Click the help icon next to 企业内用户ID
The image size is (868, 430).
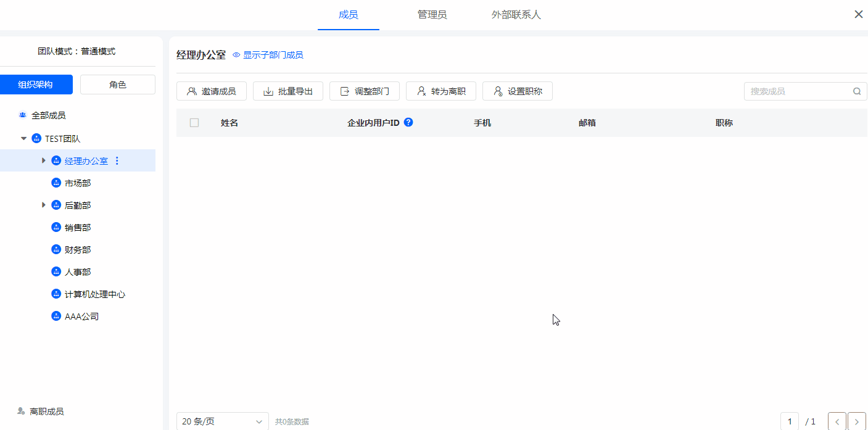tap(408, 122)
